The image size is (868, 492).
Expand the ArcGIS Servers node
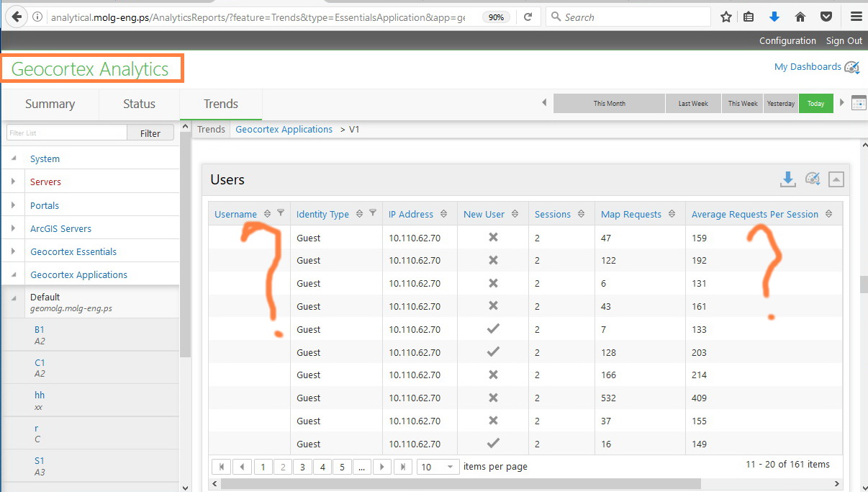coord(14,228)
